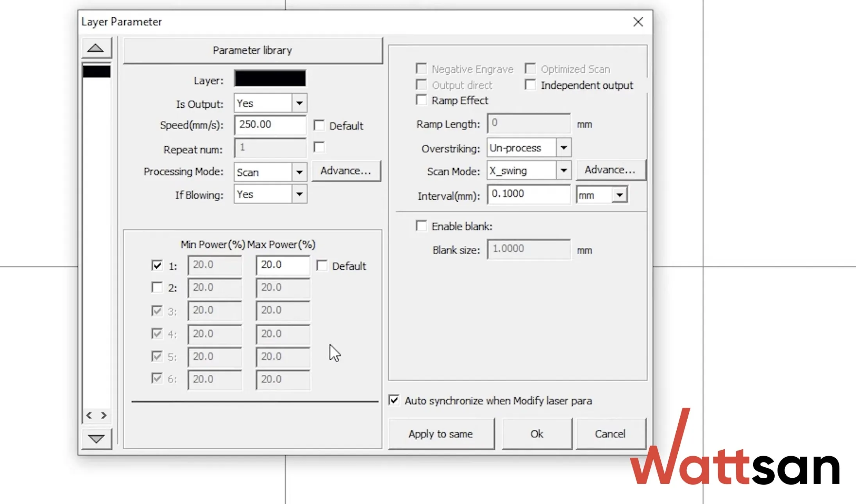Open the Layer color swatch

270,78
